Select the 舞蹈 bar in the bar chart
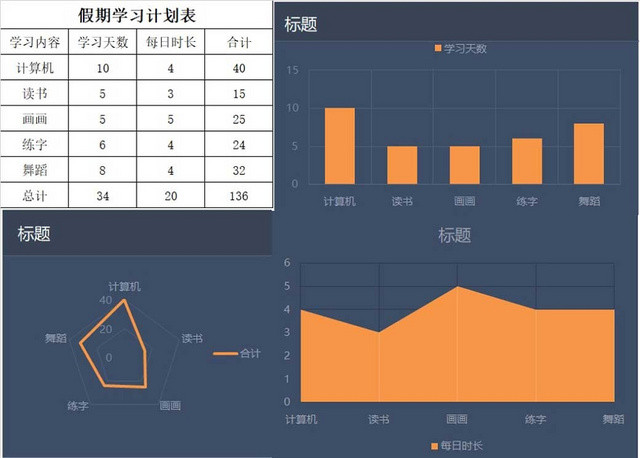 click(x=589, y=153)
